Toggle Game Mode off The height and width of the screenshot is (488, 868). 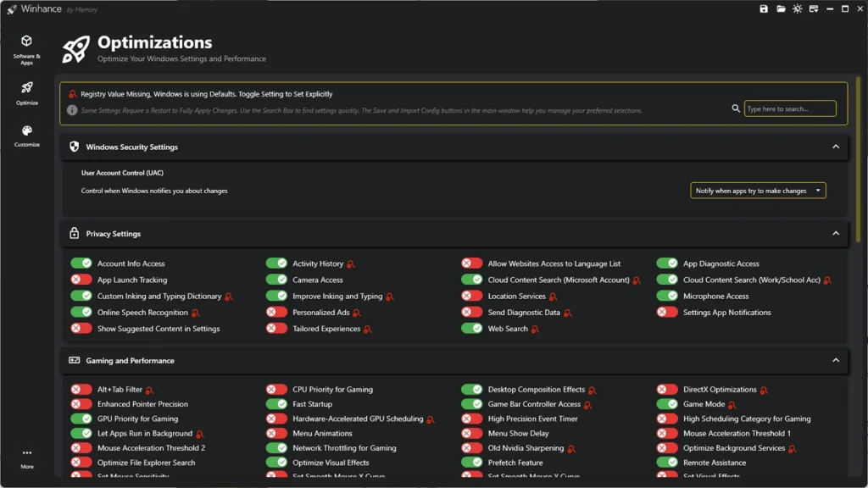point(667,404)
